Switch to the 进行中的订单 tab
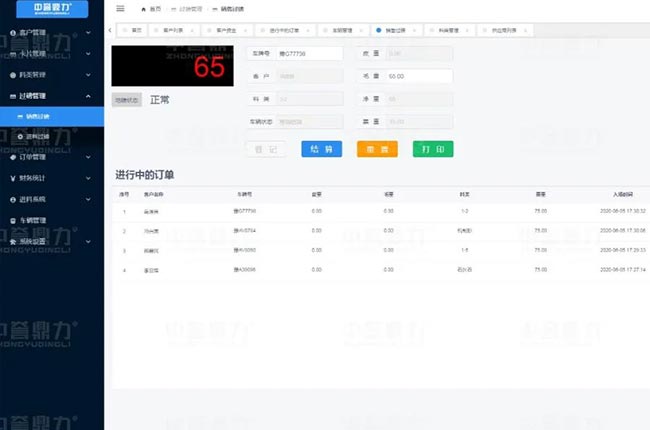Image resolution: width=650 pixels, height=430 pixels. (284, 30)
